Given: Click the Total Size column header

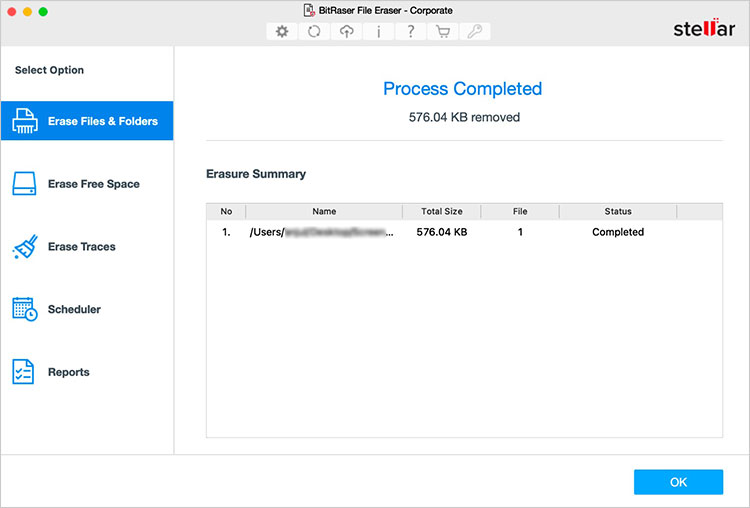Looking at the screenshot, I should [441, 211].
